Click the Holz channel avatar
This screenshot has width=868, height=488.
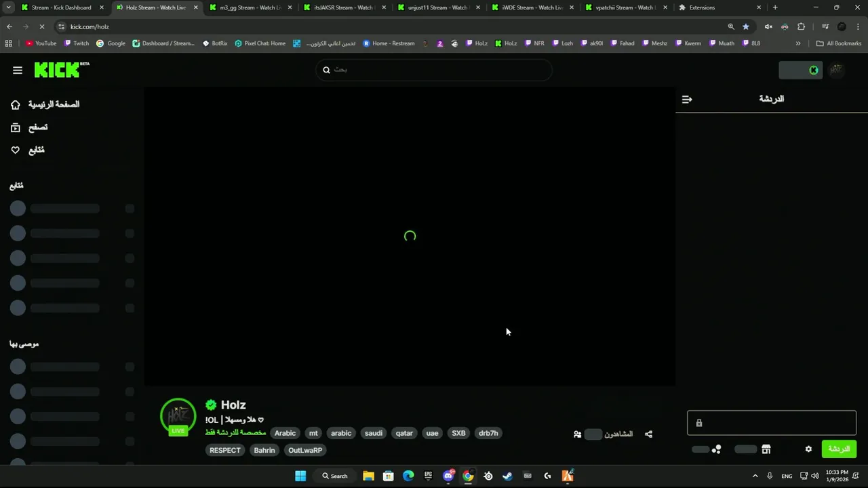pyautogui.click(x=178, y=415)
